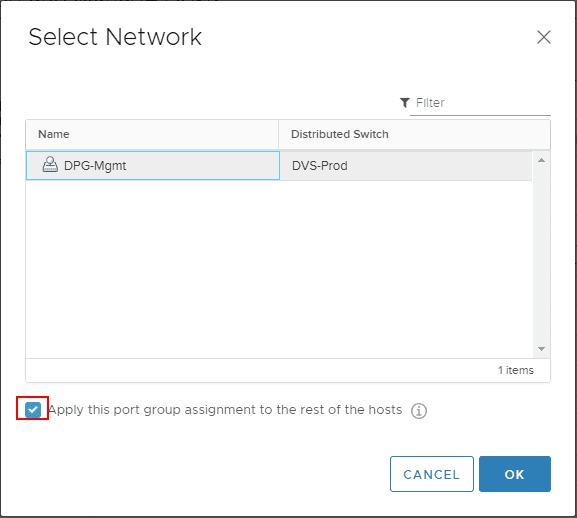Screen dimensions: 577x518
Task: Click the list scrollbar up arrow
Action: tap(541, 160)
